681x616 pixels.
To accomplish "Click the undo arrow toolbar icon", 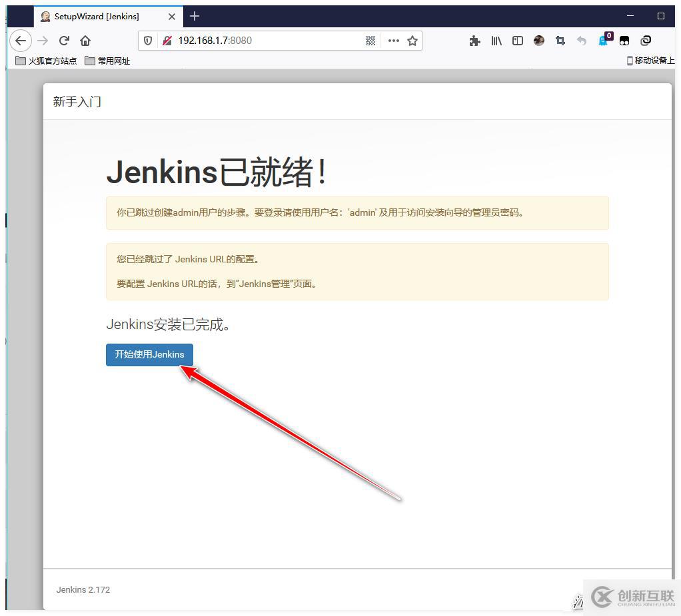I will 582,41.
